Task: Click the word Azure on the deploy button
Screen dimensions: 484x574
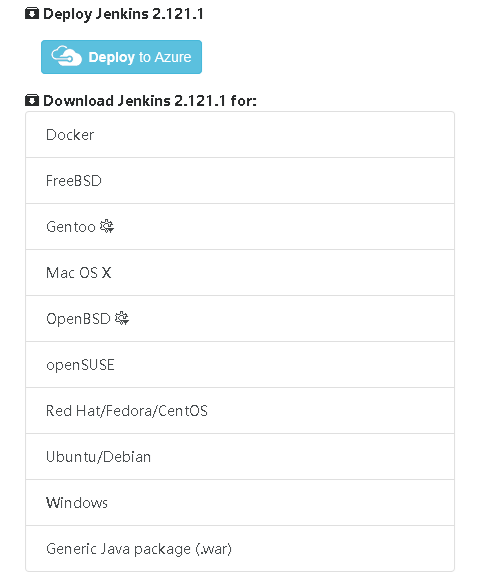Action: click(x=172, y=57)
